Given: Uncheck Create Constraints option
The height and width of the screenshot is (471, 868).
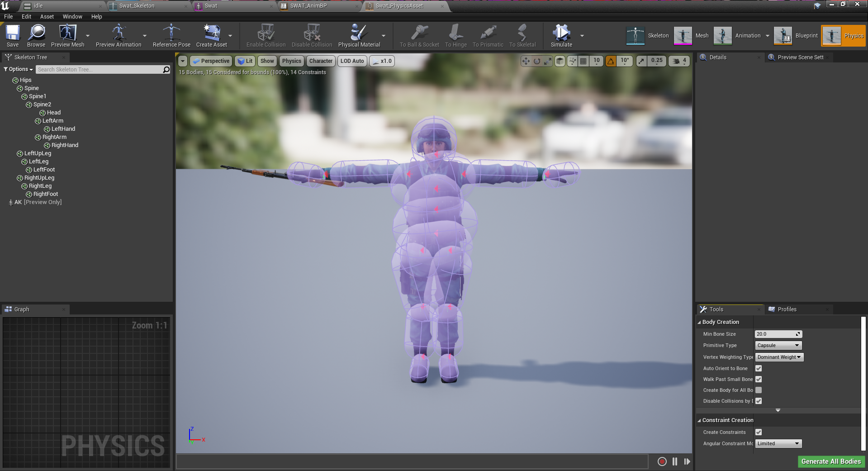Looking at the screenshot, I should (x=758, y=432).
